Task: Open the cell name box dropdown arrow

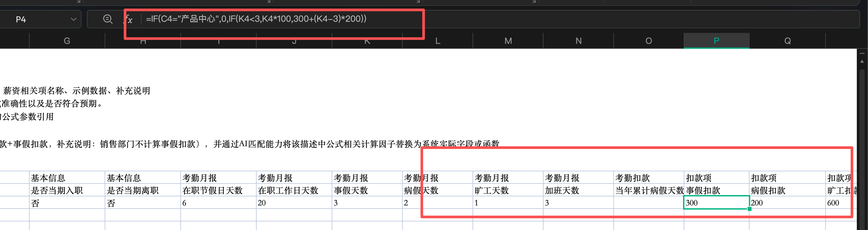Action: point(73,19)
